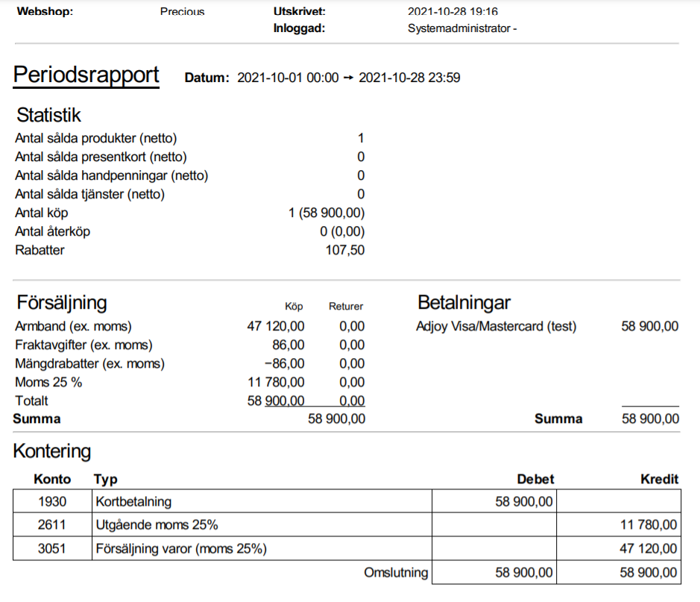Click the Fraktavgifter (ex. moms) label
The height and width of the screenshot is (602, 700).
point(84,345)
